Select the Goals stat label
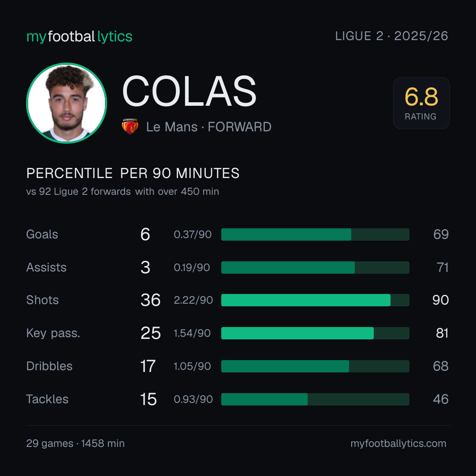Viewport: 476px width, 476px height. tap(42, 234)
